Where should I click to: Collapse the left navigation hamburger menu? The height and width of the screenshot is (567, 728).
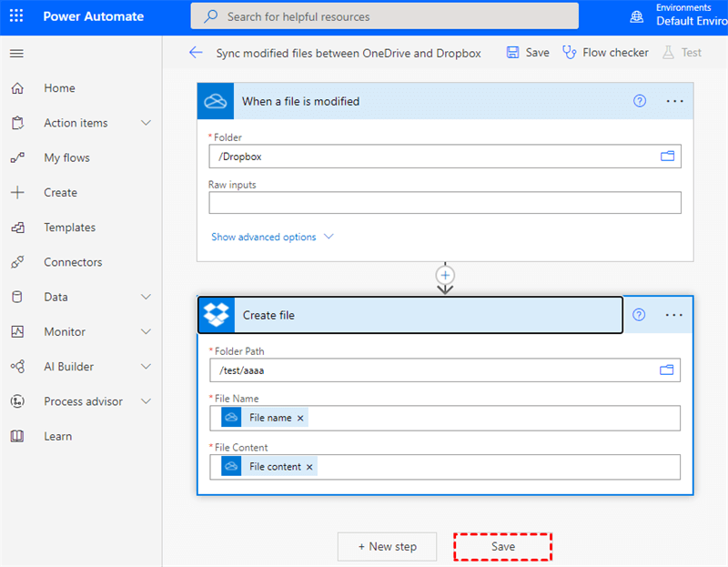pos(16,54)
